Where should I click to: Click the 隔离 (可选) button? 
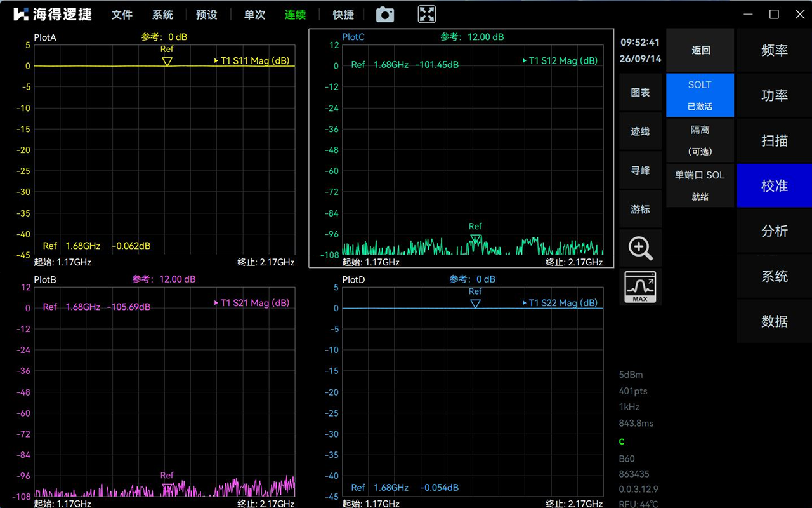(700, 140)
